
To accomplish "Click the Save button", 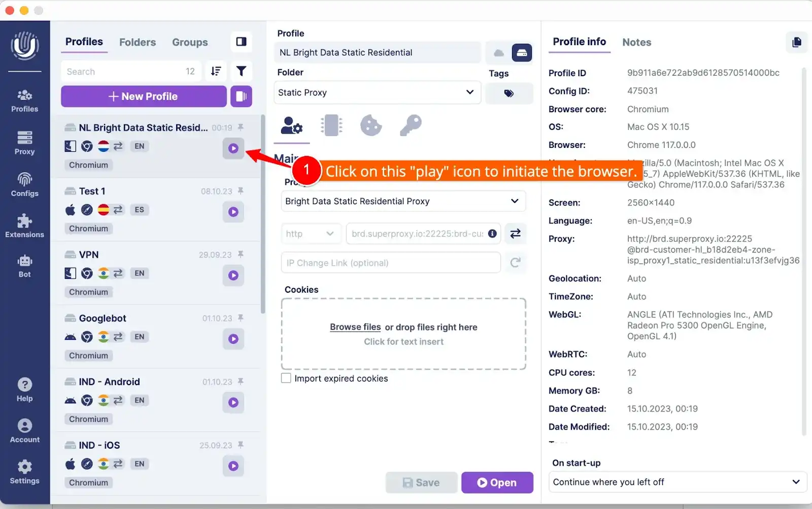I will click(421, 483).
